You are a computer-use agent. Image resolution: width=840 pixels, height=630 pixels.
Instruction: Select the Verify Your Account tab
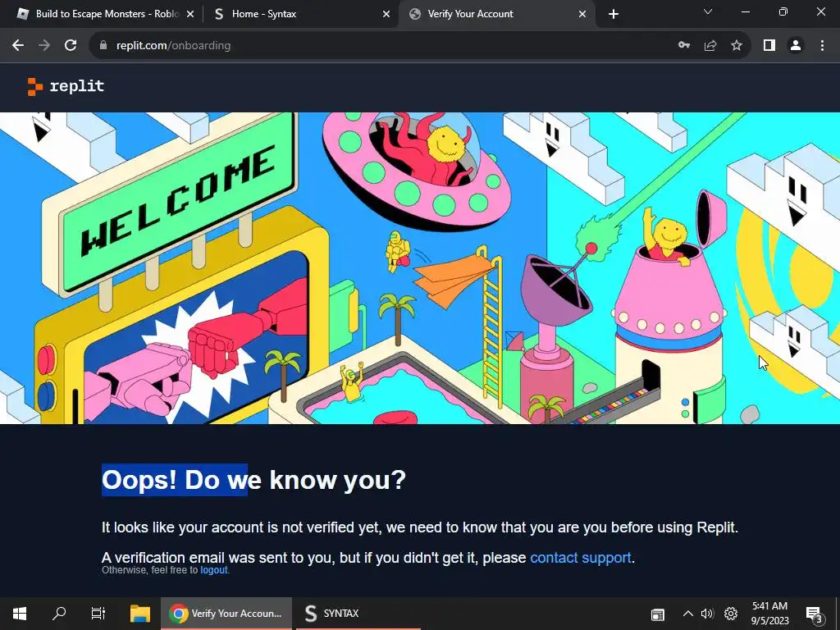497,14
